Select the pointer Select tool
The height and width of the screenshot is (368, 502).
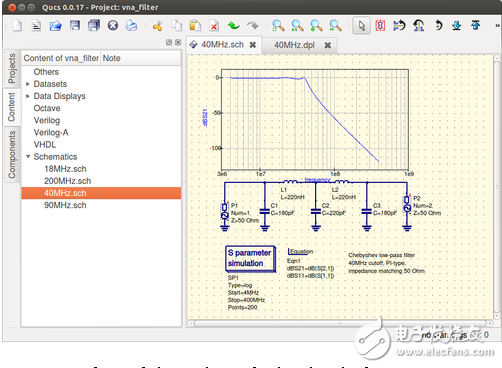pos(361,26)
